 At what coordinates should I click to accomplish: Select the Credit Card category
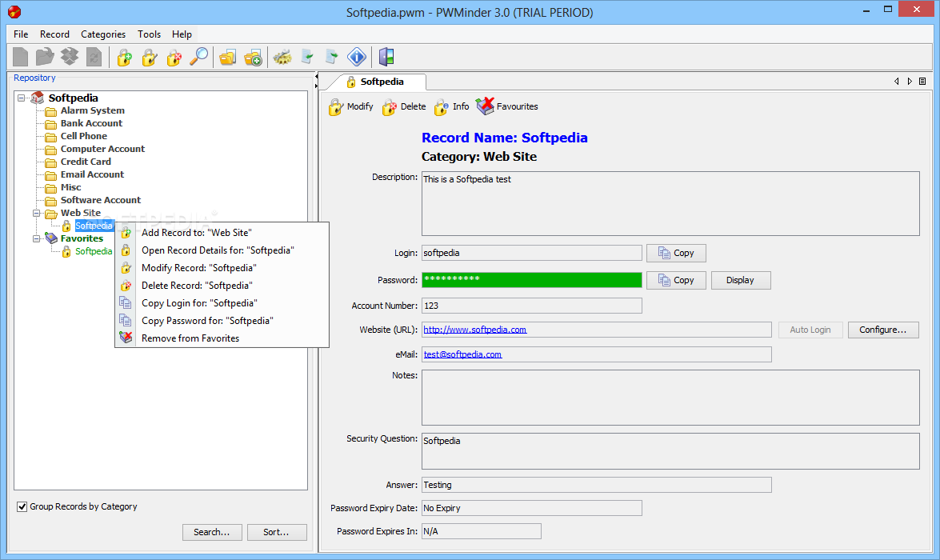point(86,162)
